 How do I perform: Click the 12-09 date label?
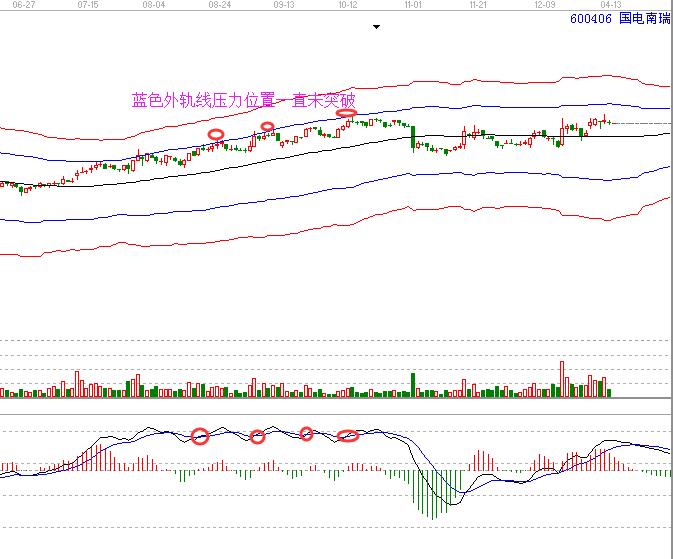click(545, 5)
